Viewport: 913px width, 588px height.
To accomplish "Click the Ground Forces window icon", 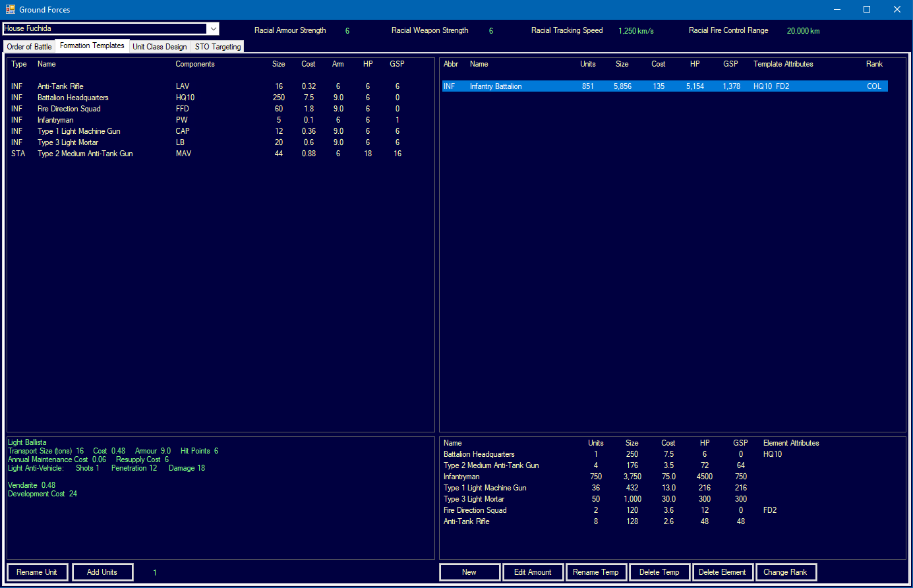I will 10,9.
